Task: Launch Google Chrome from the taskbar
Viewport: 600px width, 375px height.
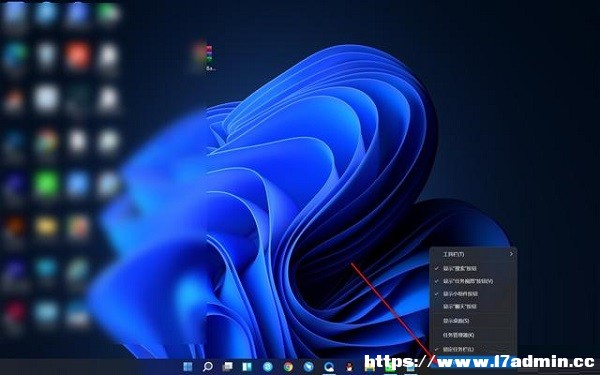Action: click(288, 367)
